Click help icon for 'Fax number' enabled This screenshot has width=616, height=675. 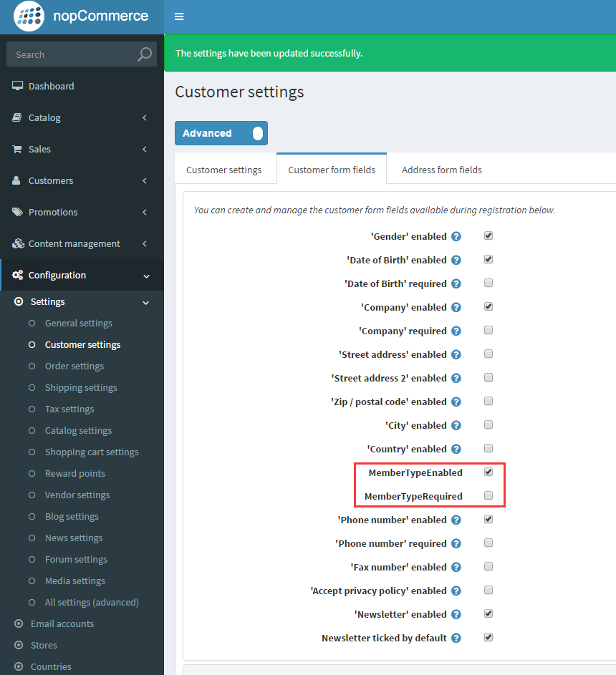456,567
